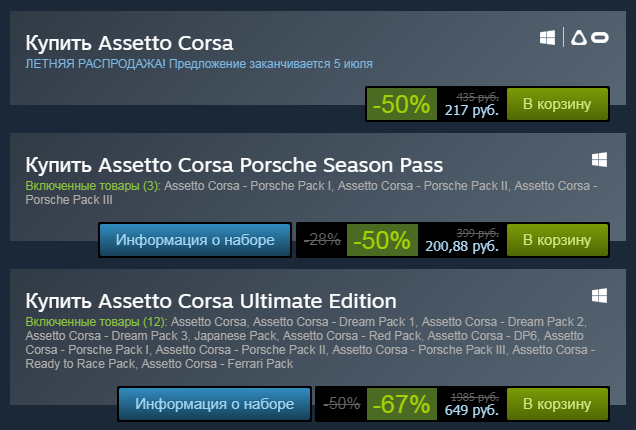The image size is (636, 430).
Task: Click the Купить Assetto Corsa Ultimate Edition title
Action: point(211,301)
